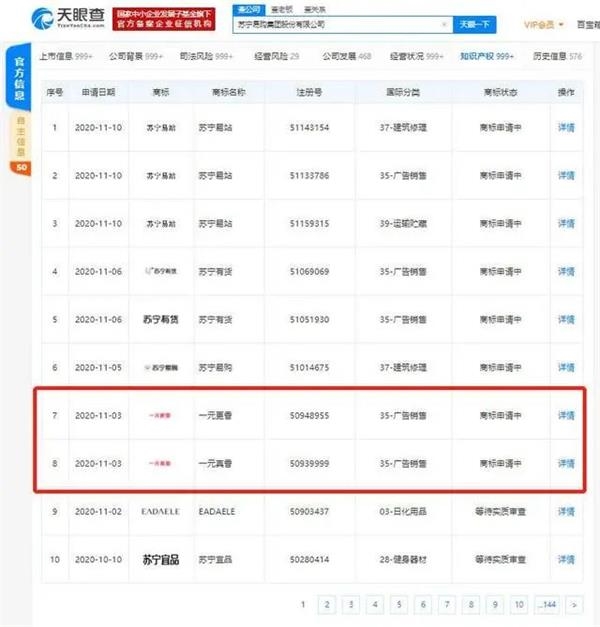Screen dimensions: 600x627
Task: Click registration number 50903437
Action: pyautogui.click(x=309, y=511)
